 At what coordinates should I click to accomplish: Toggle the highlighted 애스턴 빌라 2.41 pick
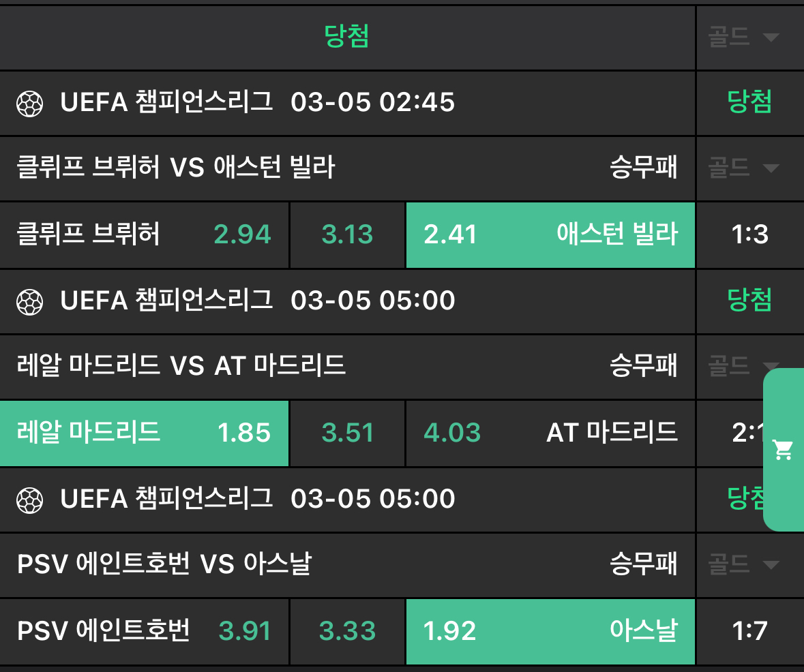[x=550, y=235]
